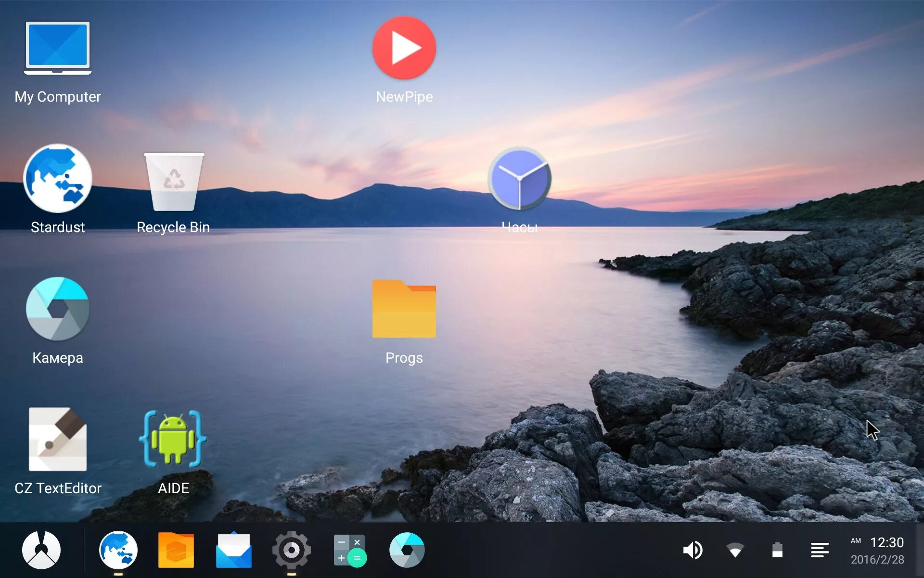Click the "Stardust" label text
The height and width of the screenshot is (578, 924).
click(58, 227)
